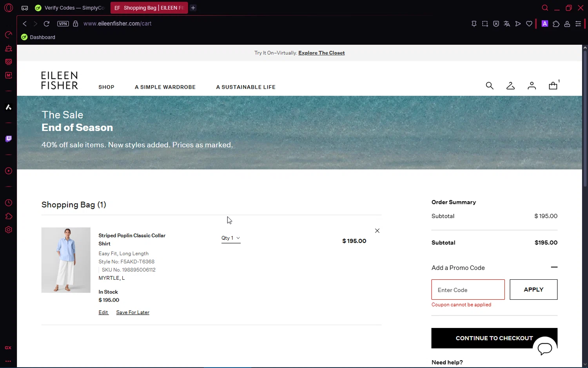Switch to Verify Codes SimplyCodes tab
Screen dimensions: 588x368
70,8
